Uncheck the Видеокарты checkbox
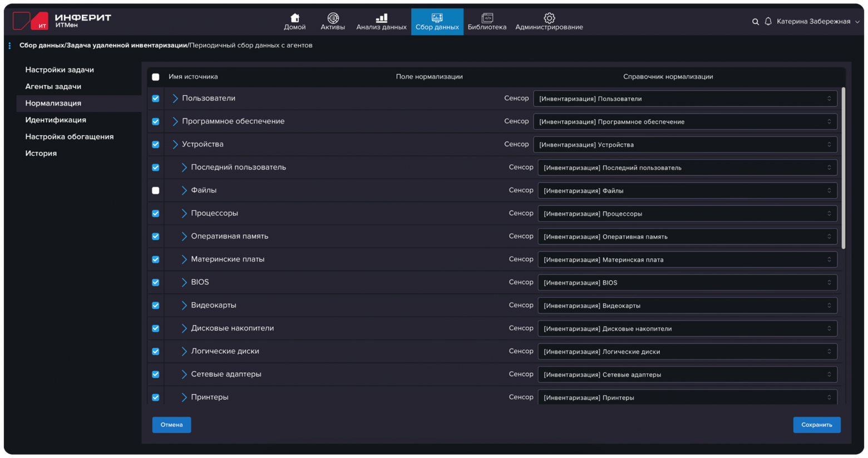Screen dimensions: 868x458 [x=156, y=306]
